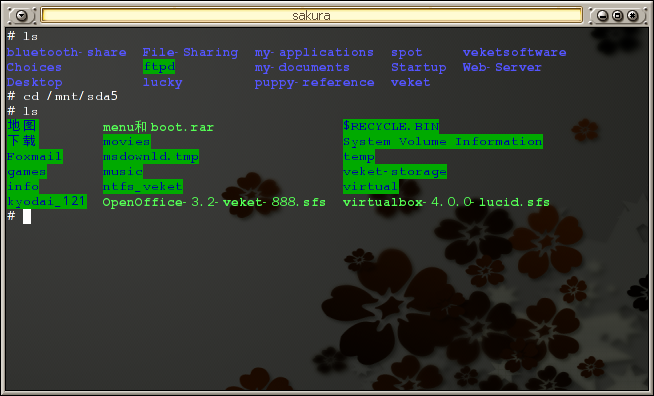Minimize the sakura terminal window

click(602, 16)
